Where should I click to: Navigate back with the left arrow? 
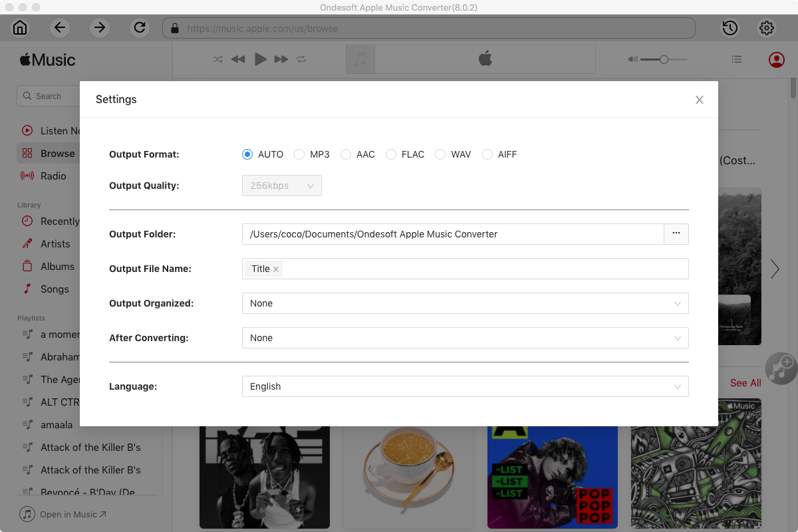click(x=60, y=28)
